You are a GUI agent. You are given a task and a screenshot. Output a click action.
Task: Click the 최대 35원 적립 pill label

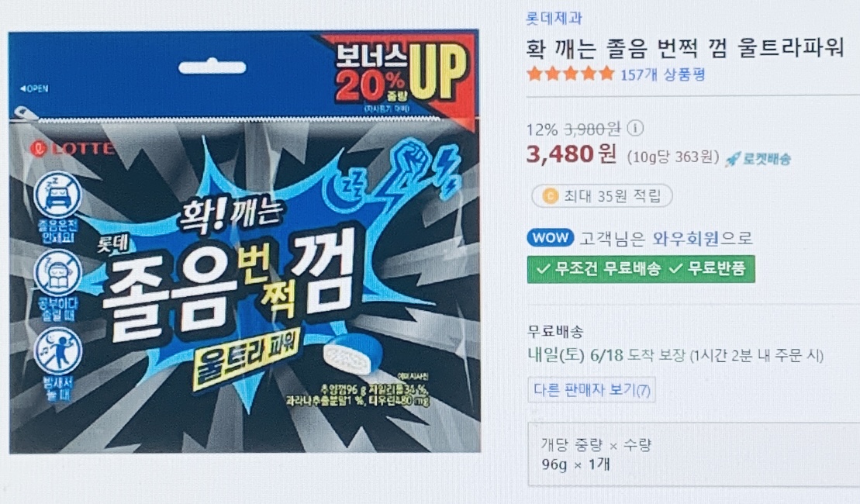pos(602,196)
